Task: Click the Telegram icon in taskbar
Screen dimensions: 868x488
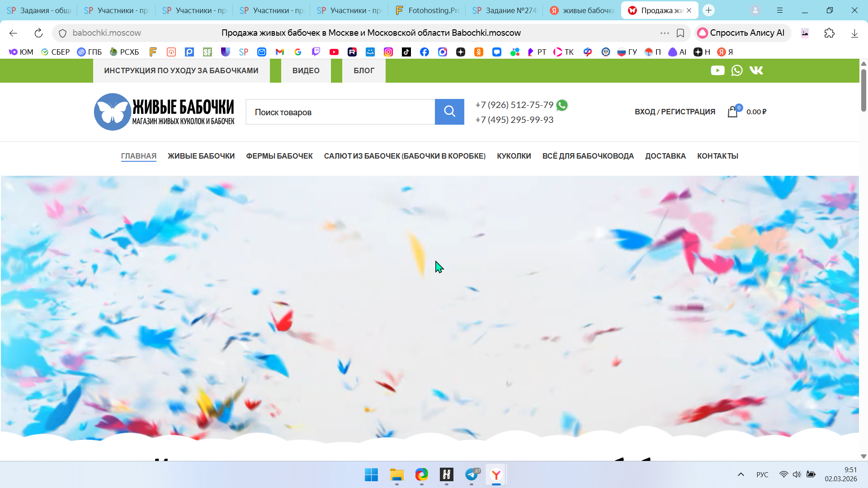Action: pos(472,475)
